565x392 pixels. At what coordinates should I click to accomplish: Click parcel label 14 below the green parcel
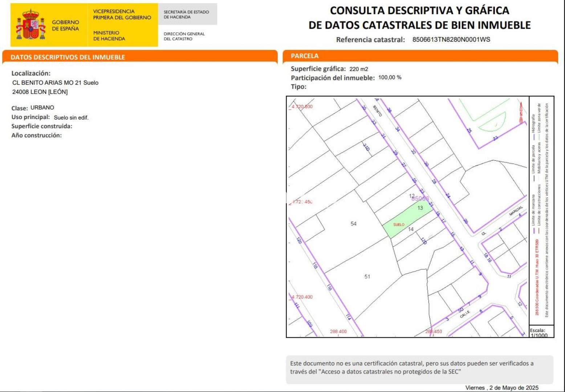[x=411, y=229]
